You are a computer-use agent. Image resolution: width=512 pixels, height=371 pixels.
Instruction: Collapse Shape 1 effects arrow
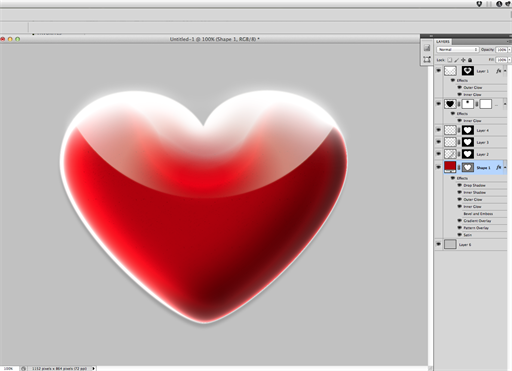(x=505, y=167)
